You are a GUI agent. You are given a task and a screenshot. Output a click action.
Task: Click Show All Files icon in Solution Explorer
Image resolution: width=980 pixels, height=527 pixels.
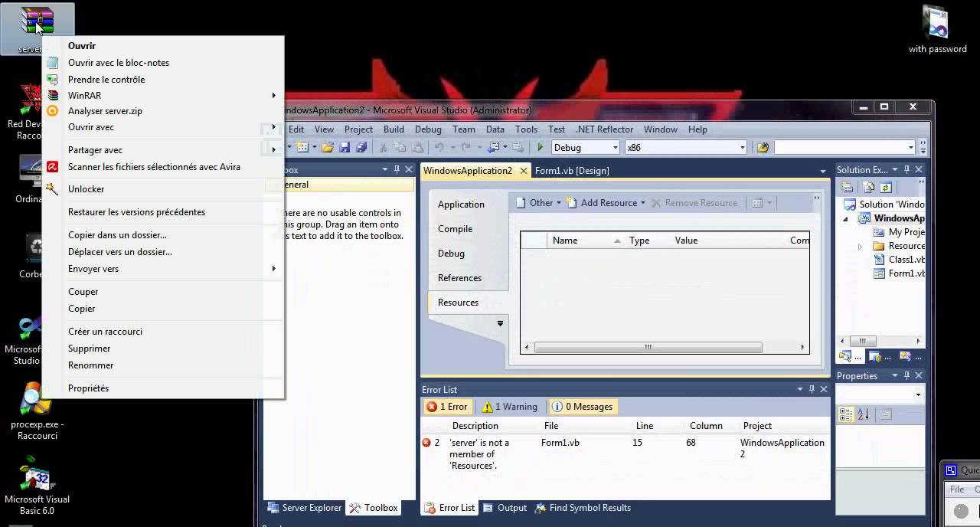click(869, 187)
